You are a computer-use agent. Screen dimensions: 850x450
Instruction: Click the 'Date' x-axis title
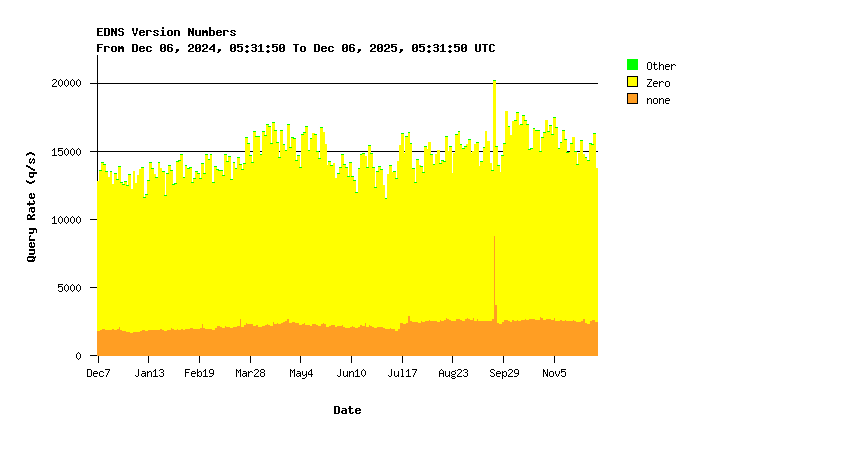click(x=347, y=410)
